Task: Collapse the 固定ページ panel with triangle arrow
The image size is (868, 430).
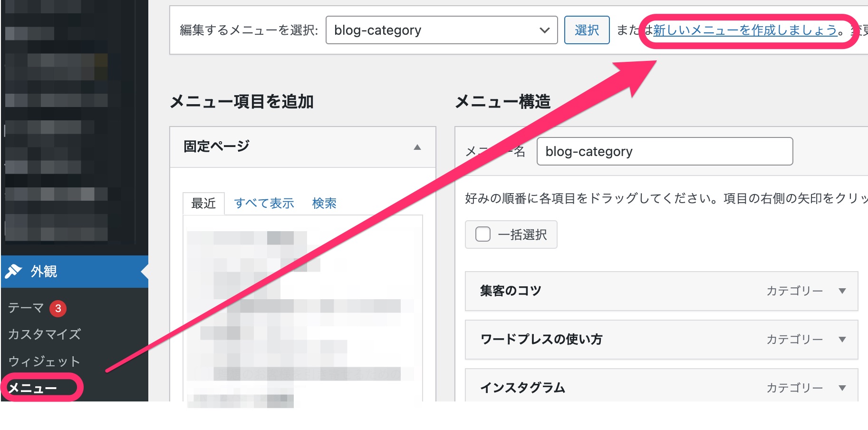Action: tap(417, 147)
